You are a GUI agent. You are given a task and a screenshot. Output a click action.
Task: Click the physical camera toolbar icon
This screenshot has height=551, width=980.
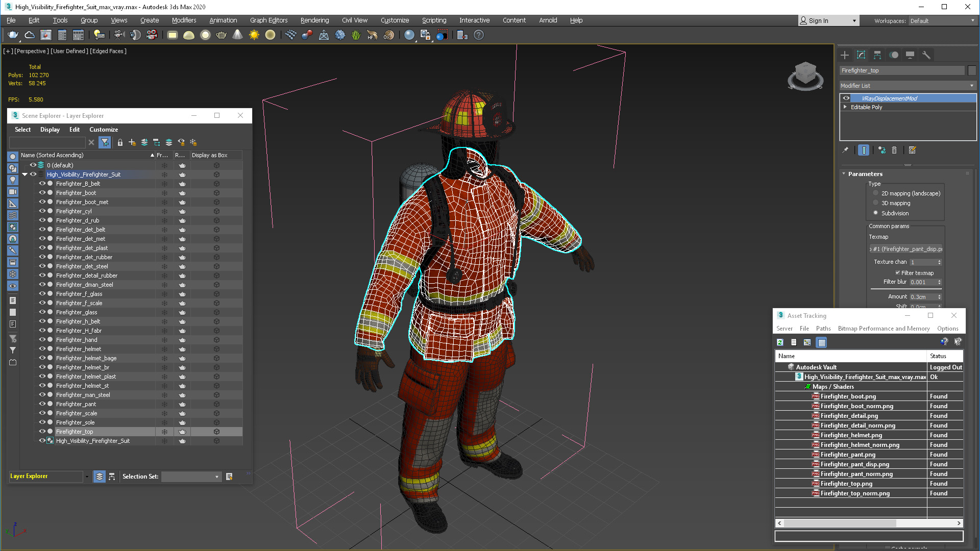click(119, 35)
